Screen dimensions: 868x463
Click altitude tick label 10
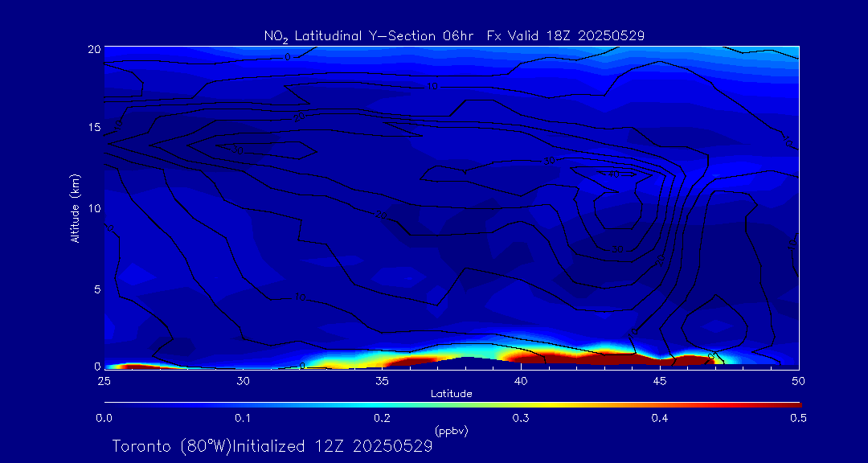pyautogui.click(x=93, y=208)
